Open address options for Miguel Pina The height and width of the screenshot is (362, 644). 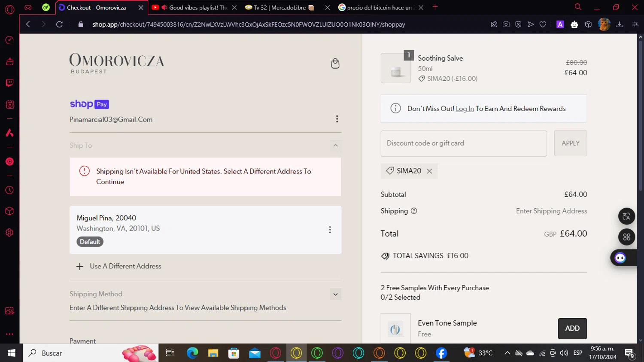330,230
